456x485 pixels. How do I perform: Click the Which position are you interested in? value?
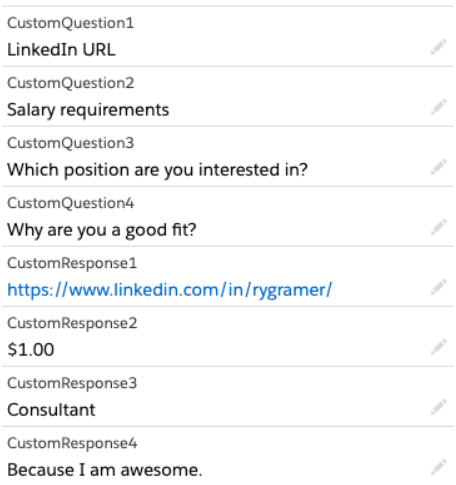(157, 170)
